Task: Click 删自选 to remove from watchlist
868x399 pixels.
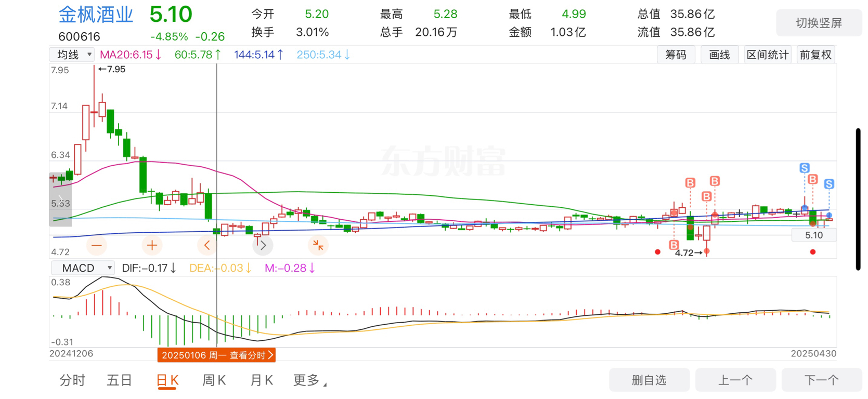Action: click(x=649, y=380)
